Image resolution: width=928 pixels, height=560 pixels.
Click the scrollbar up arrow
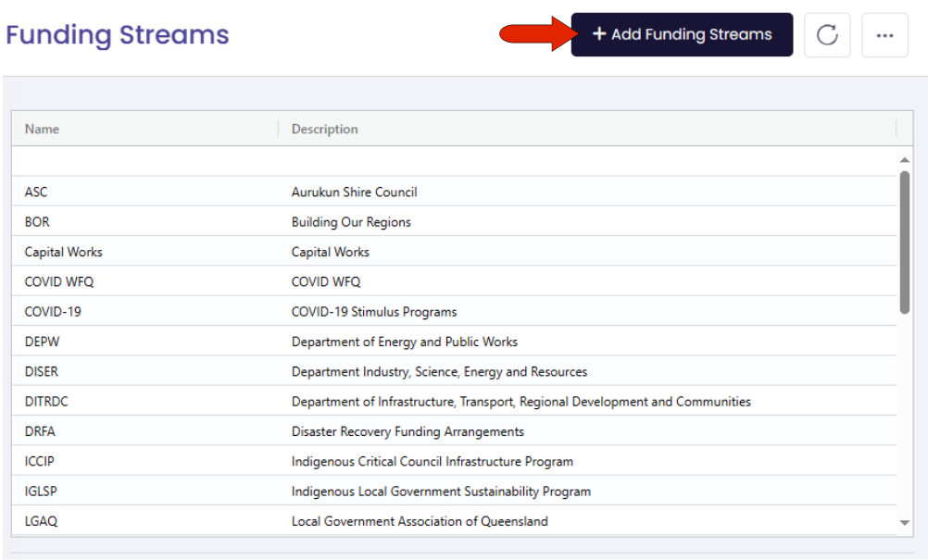pos(904,159)
